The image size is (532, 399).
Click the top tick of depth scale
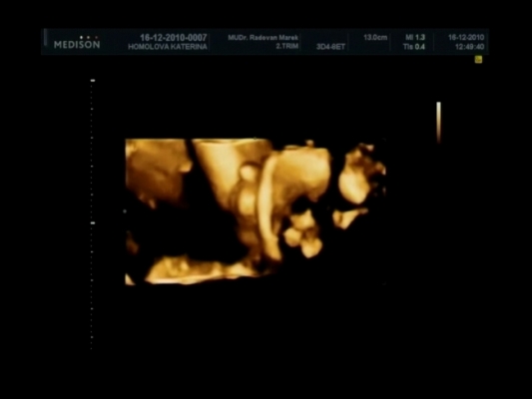[93, 81]
